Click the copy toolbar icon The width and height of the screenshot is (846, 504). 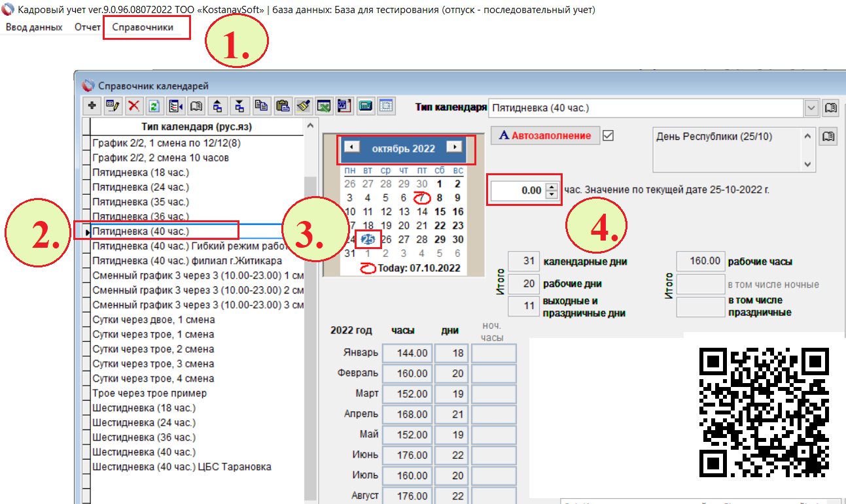point(261,105)
